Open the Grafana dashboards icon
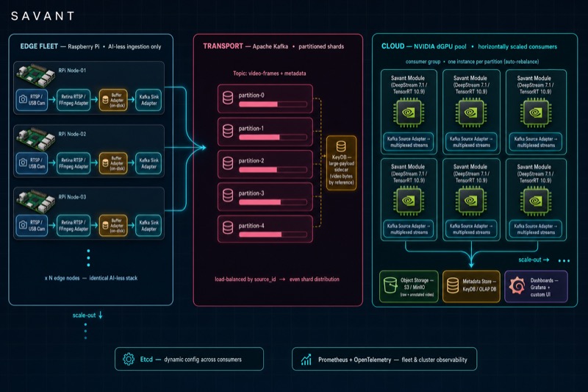The image size is (588, 392). tap(517, 286)
